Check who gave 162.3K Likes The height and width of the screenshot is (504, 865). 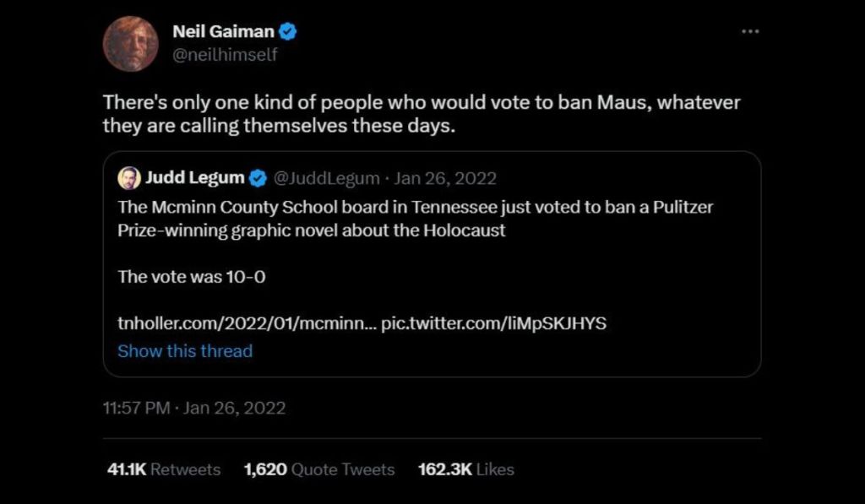465,469
